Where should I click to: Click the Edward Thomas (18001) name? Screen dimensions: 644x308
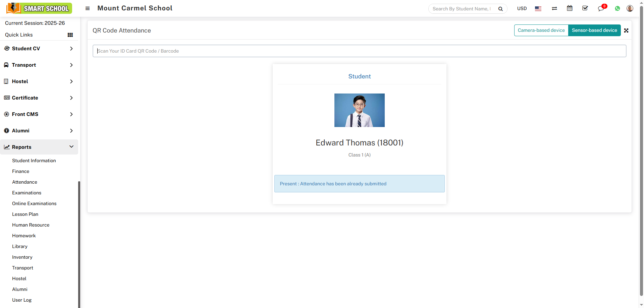(x=359, y=143)
